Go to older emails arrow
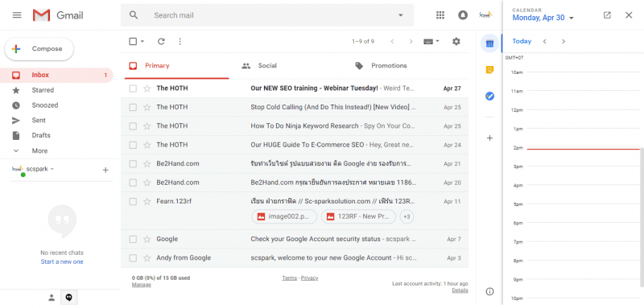The width and height of the screenshot is (644, 308). [x=411, y=42]
